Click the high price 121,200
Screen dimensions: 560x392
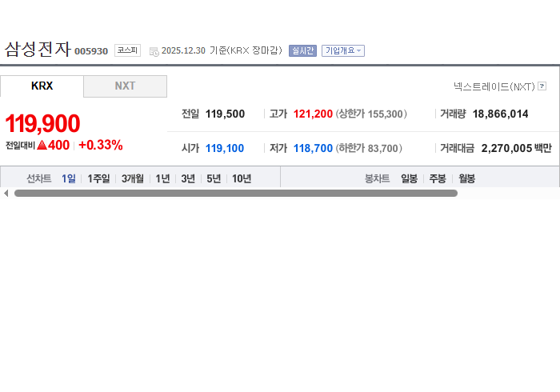pos(313,114)
